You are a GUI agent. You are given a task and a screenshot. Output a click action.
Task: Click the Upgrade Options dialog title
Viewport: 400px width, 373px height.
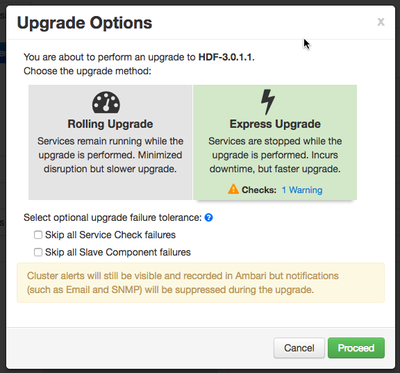point(85,23)
